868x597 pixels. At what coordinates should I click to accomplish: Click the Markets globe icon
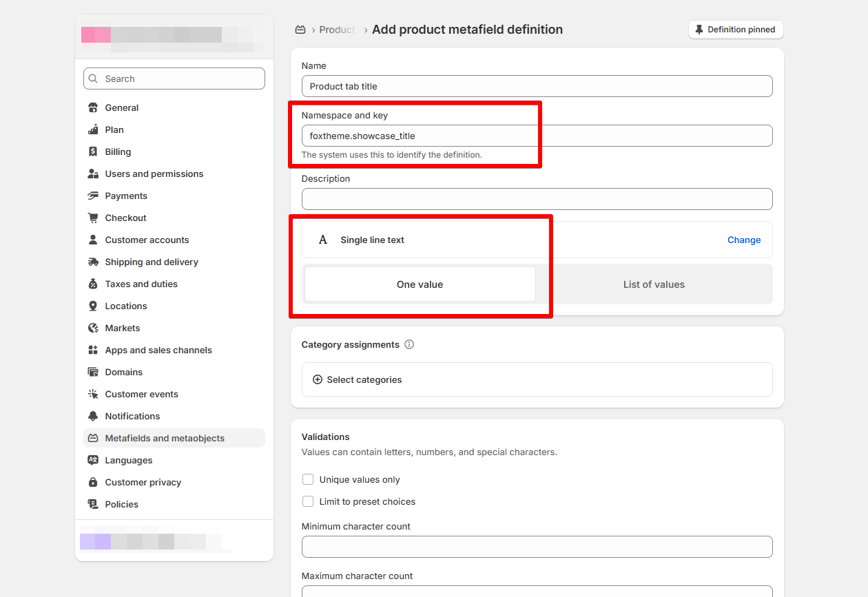pos(93,328)
